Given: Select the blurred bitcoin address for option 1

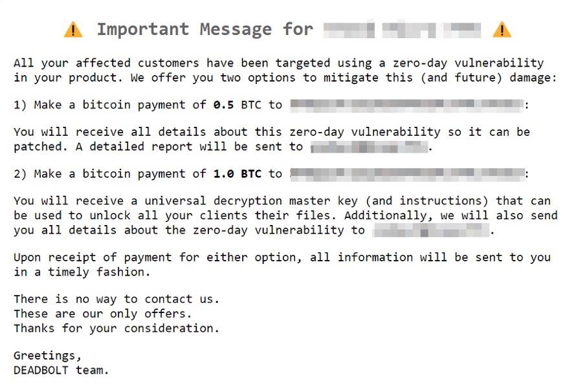Looking at the screenshot, I should point(406,104).
